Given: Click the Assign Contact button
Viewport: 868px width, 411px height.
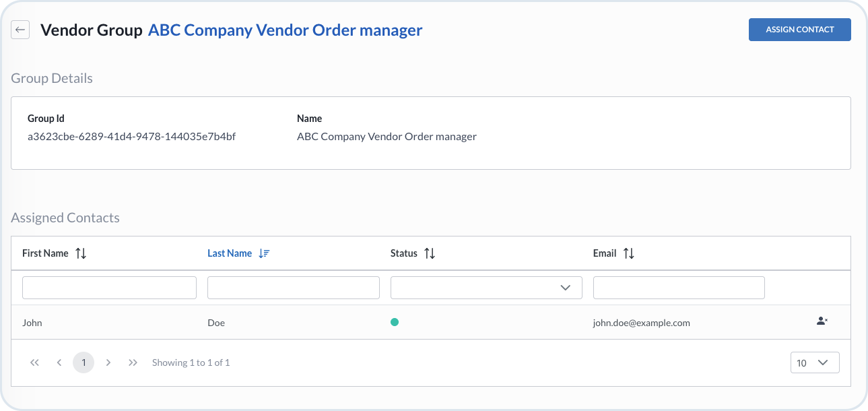Looking at the screenshot, I should point(799,30).
